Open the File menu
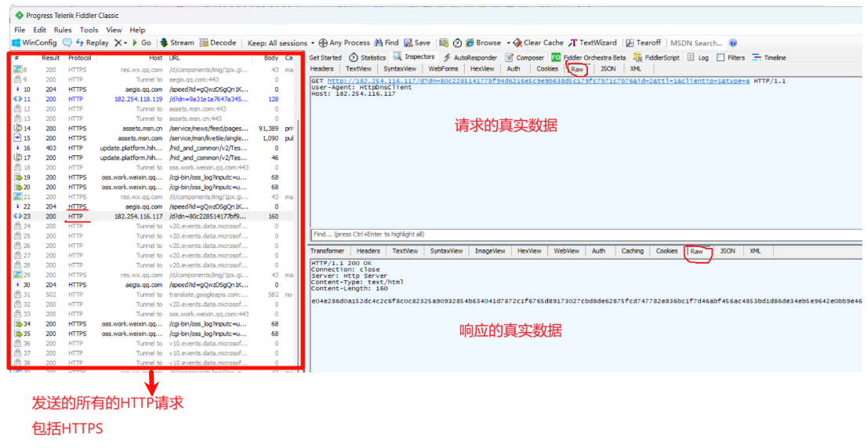Image resolution: width=868 pixels, height=448 pixels. (20, 30)
